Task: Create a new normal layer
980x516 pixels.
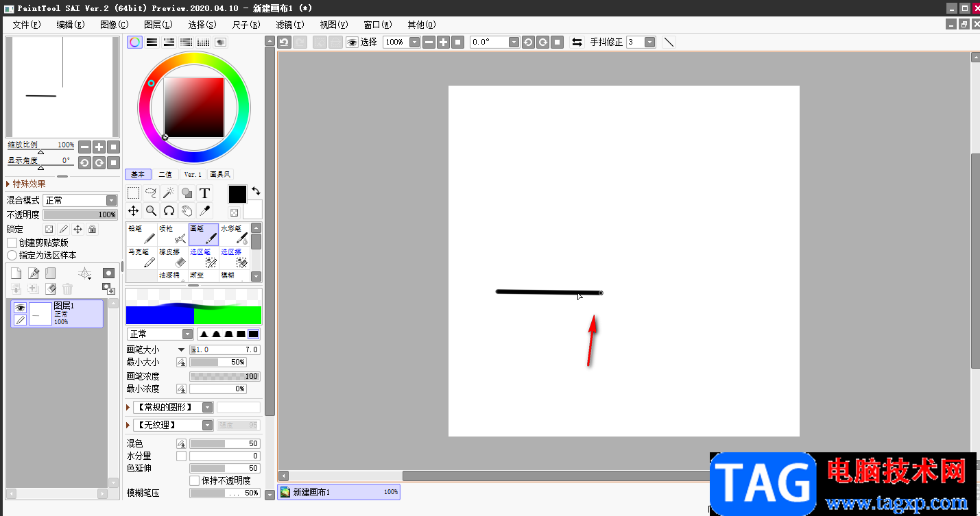Action: [x=16, y=273]
